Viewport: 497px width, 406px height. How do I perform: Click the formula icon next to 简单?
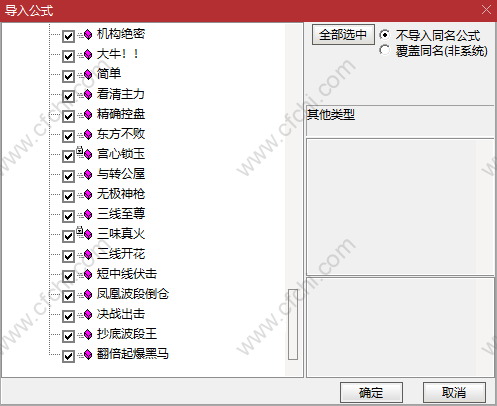(x=85, y=74)
